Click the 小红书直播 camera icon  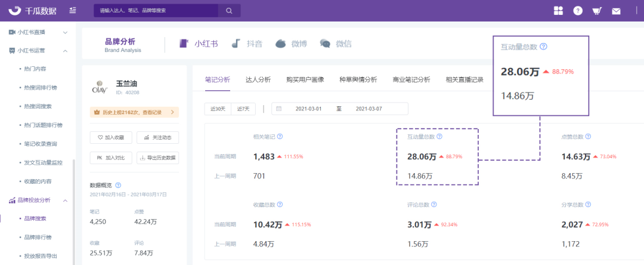coord(12,32)
